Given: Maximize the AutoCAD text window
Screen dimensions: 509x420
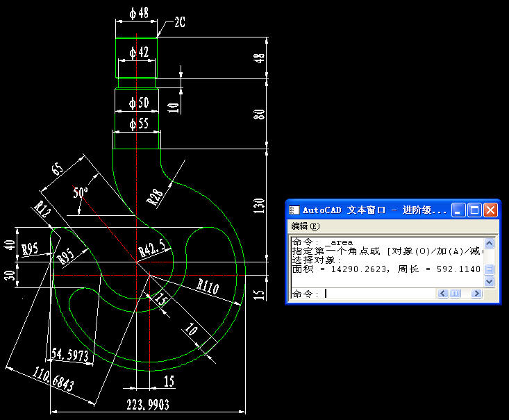Looking at the screenshot, I should pyautogui.click(x=474, y=210).
